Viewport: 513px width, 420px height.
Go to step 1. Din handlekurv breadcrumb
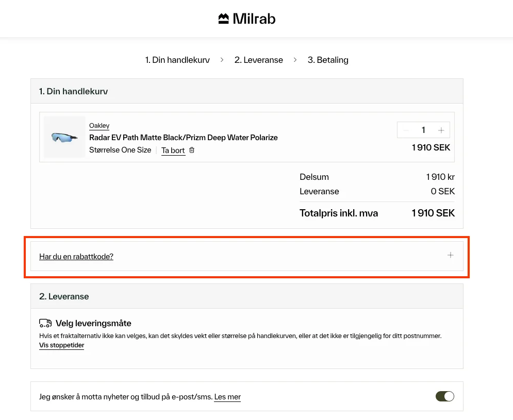[177, 60]
